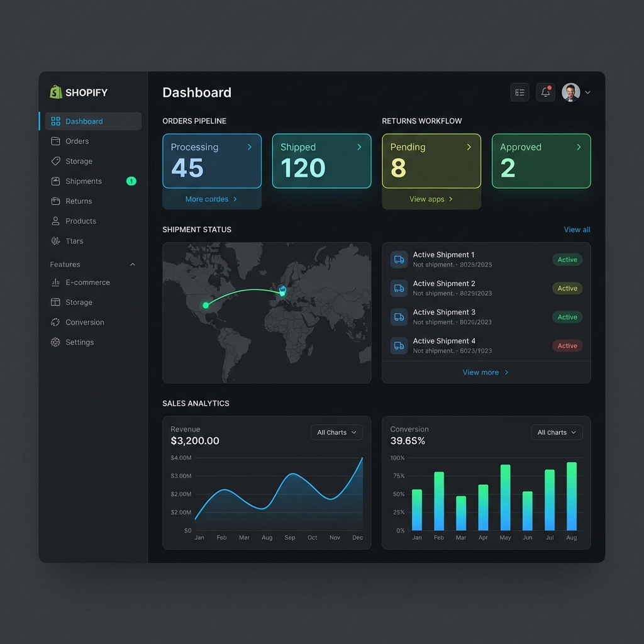
Task: Collapse the Features section
Action: (x=132, y=264)
